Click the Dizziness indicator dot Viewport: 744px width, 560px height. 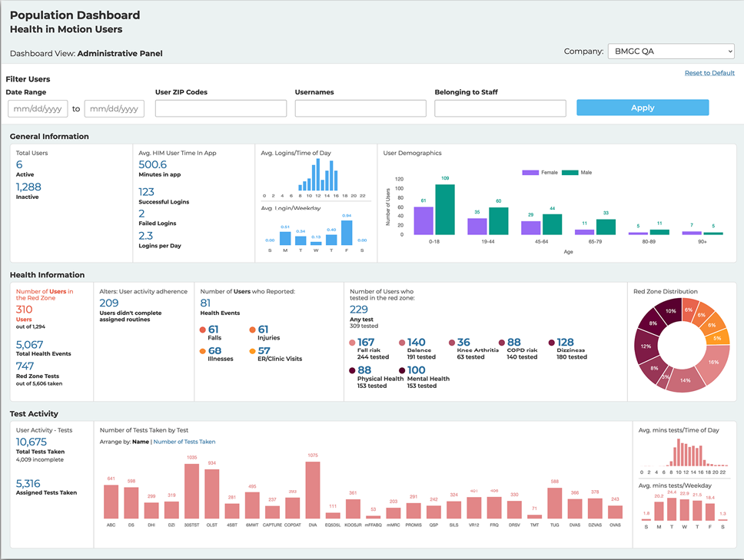(551, 343)
